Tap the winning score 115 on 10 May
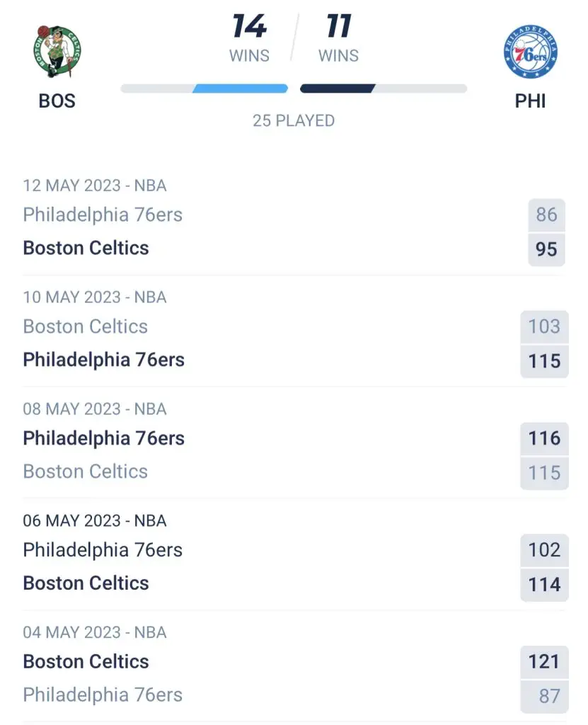Screen dimensions: 588x725 click(x=545, y=361)
